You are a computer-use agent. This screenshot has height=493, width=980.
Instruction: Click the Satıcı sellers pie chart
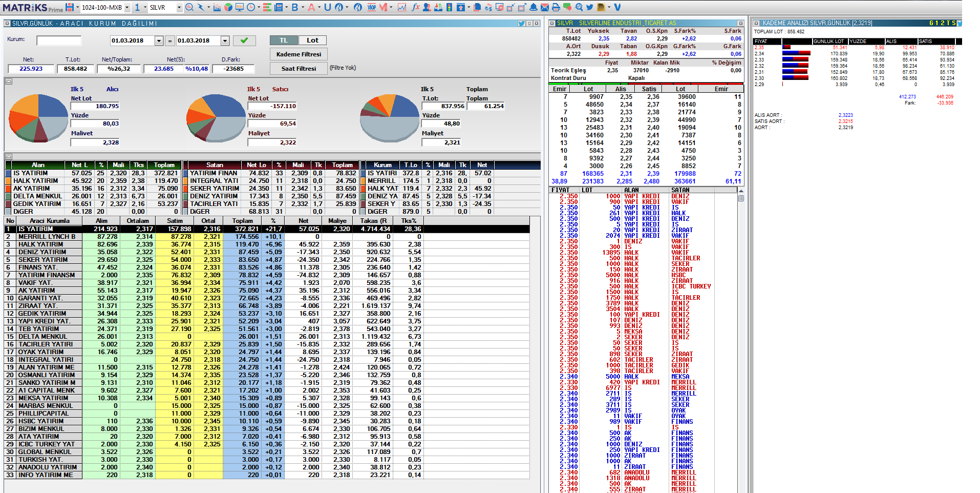click(216, 118)
